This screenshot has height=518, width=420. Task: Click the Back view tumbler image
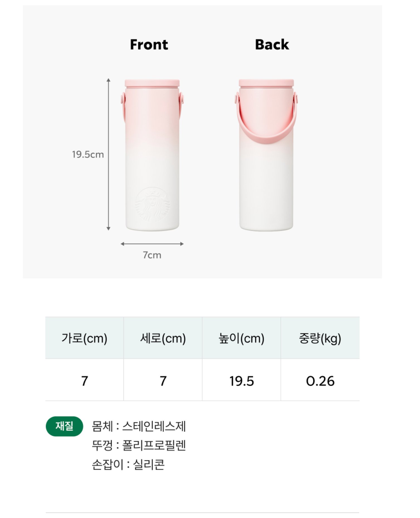tap(266, 155)
